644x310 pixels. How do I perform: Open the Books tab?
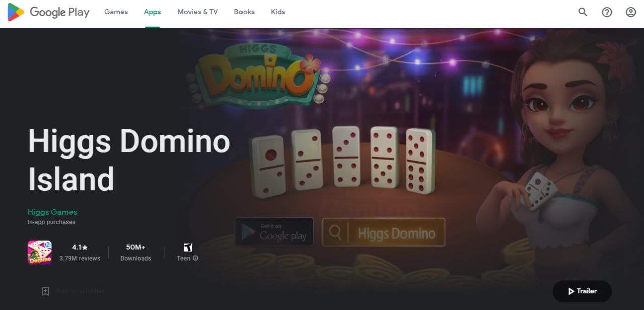(x=244, y=12)
